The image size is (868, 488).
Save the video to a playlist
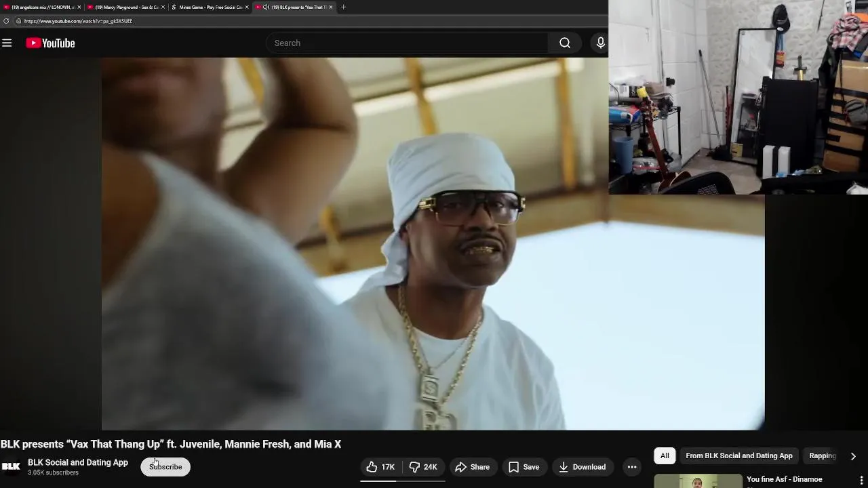[524, 467]
